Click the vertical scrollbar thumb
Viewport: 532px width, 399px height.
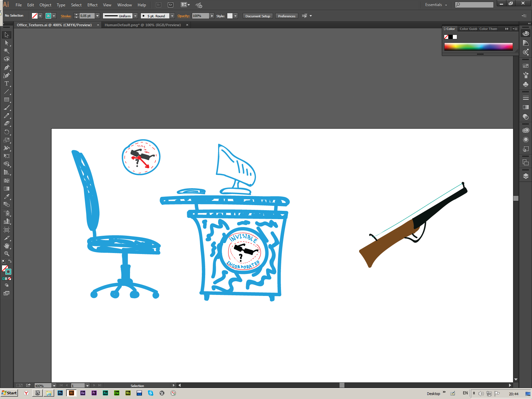(516, 198)
